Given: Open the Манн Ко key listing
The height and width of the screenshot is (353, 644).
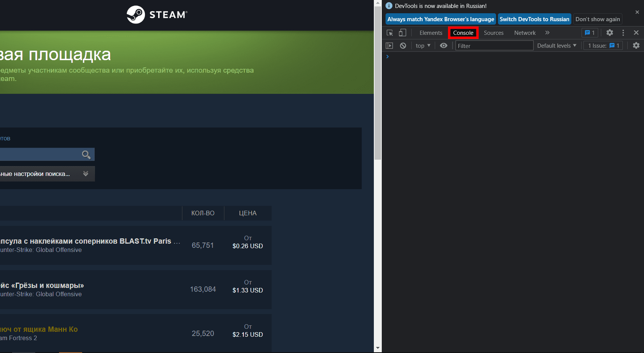Looking at the screenshot, I should coord(39,330).
